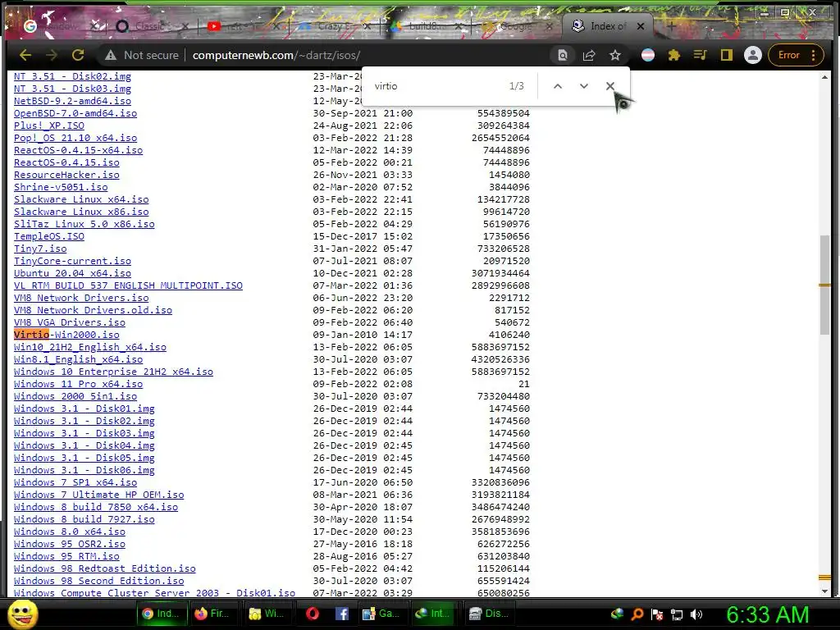Click the address bar URL
Image resolution: width=840 pixels, height=630 pixels.
click(x=276, y=55)
